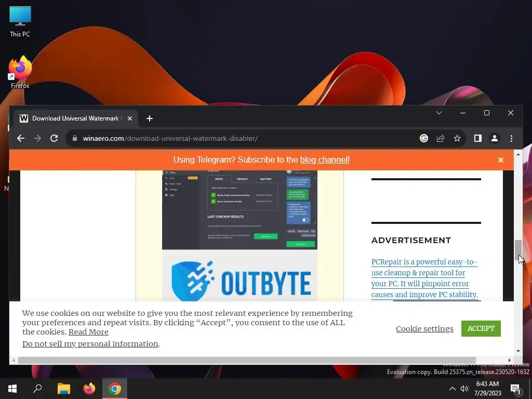Open the Google icon in address bar
532x399 pixels.
[x=424, y=138]
